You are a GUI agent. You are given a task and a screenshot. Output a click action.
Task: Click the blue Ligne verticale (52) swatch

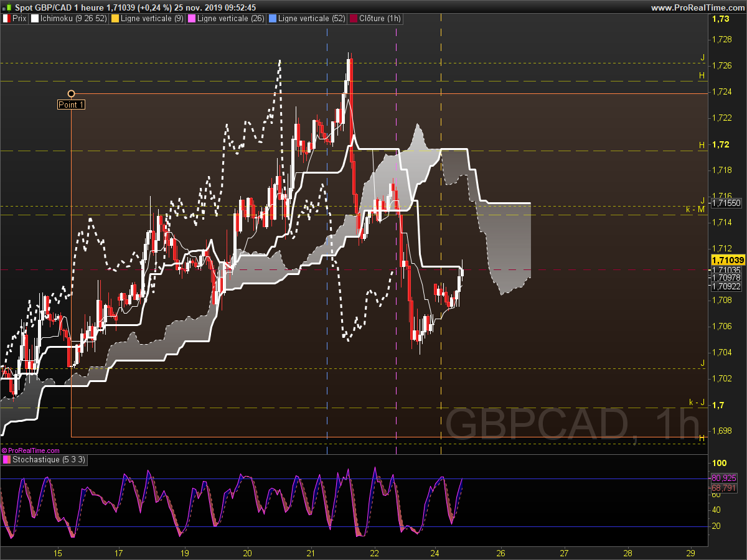coord(273,19)
